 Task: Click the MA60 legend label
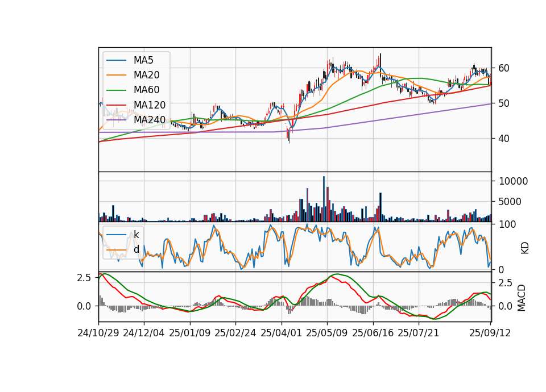[146, 90]
